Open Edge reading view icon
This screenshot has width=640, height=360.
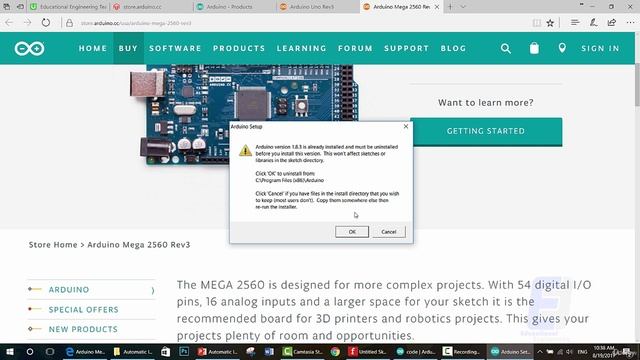coord(537,23)
